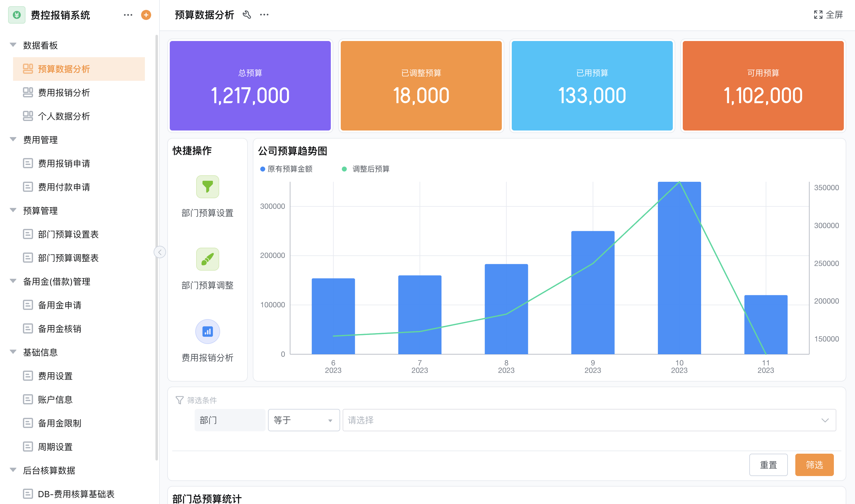Collapse the 后台核算数据 sidebar group

coord(13,470)
